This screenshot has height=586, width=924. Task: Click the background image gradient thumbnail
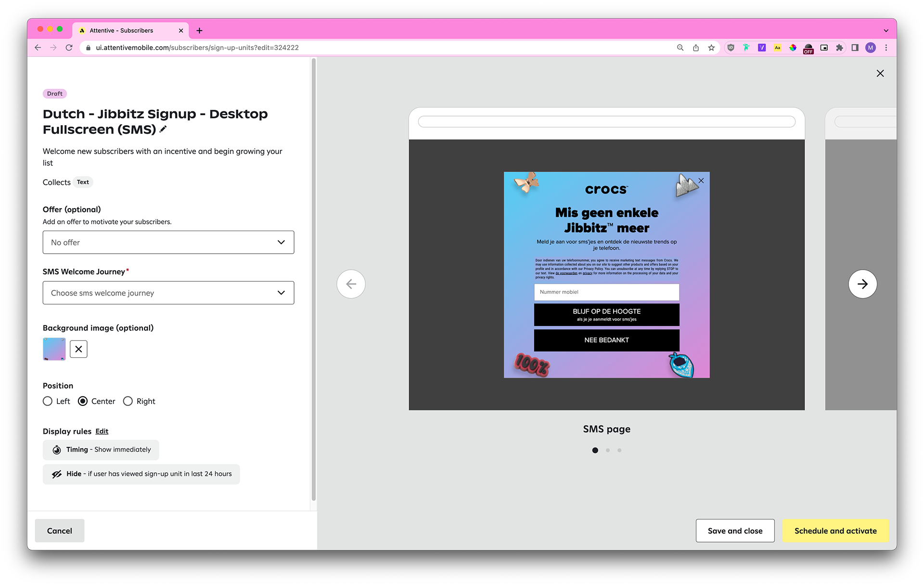(x=54, y=349)
